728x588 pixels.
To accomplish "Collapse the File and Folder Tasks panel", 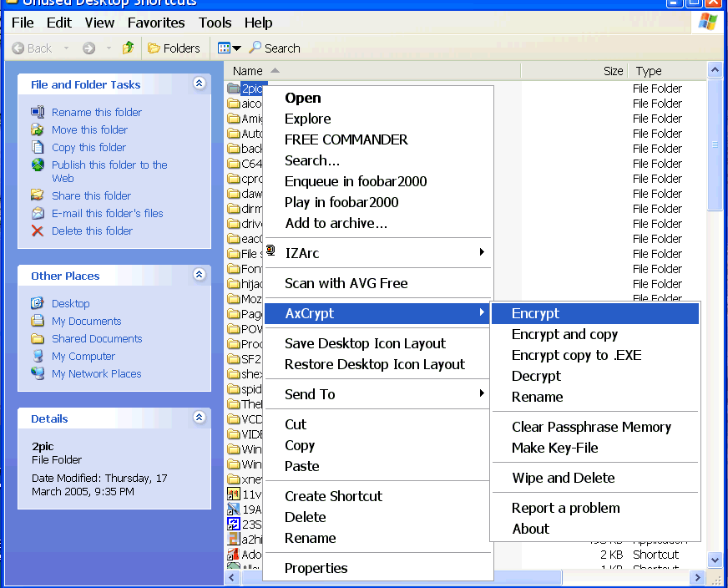I will 200,84.
